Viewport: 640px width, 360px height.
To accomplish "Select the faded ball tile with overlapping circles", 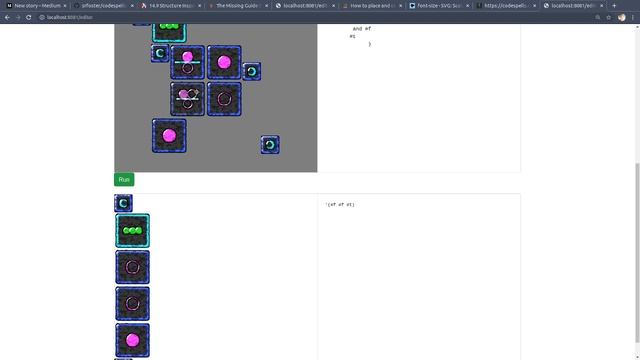I will coord(187,99).
